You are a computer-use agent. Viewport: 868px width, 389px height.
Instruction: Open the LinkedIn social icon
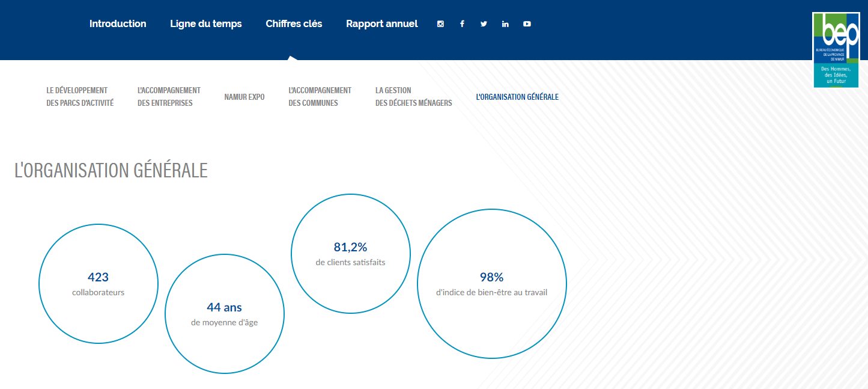pos(505,24)
